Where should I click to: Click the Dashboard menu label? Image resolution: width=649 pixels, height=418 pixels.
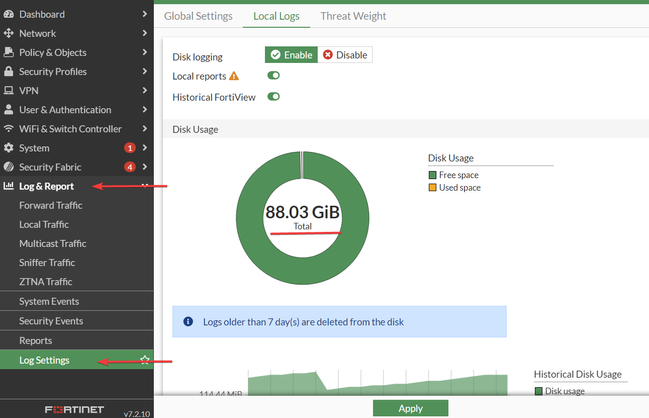click(x=42, y=14)
